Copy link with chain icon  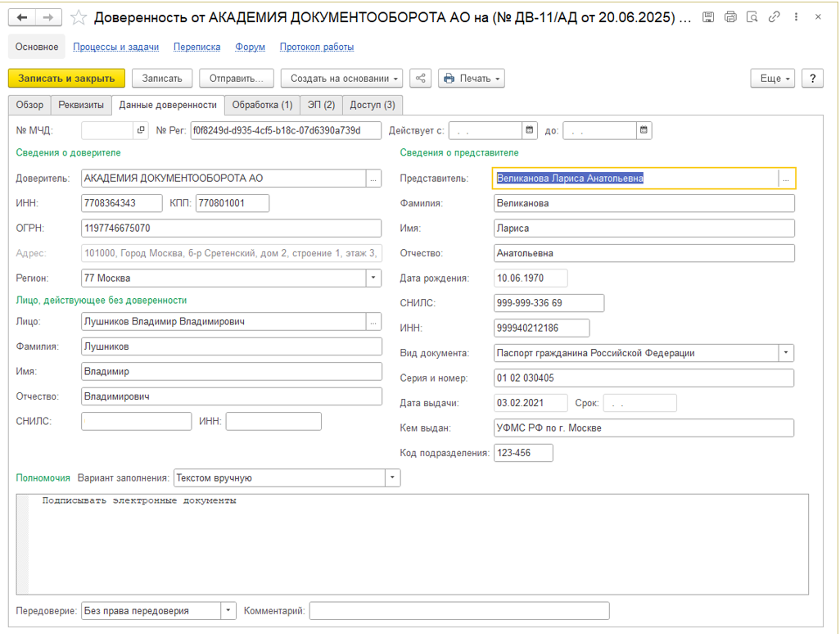(774, 17)
